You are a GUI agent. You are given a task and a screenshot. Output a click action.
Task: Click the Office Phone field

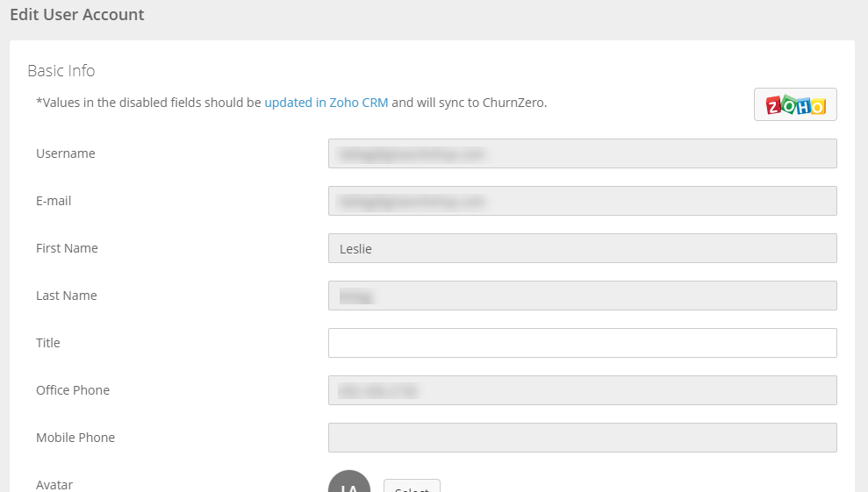[x=583, y=390]
